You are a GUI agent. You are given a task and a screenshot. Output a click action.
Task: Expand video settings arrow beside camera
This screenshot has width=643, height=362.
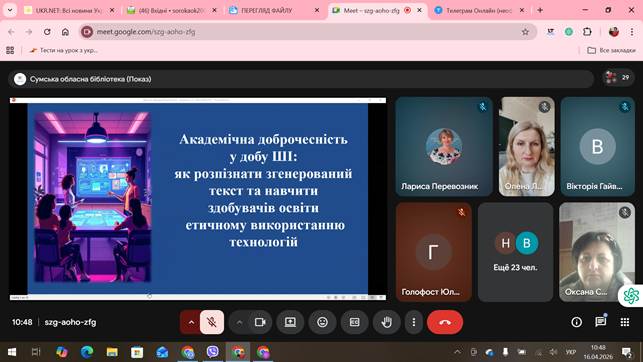point(239,322)
